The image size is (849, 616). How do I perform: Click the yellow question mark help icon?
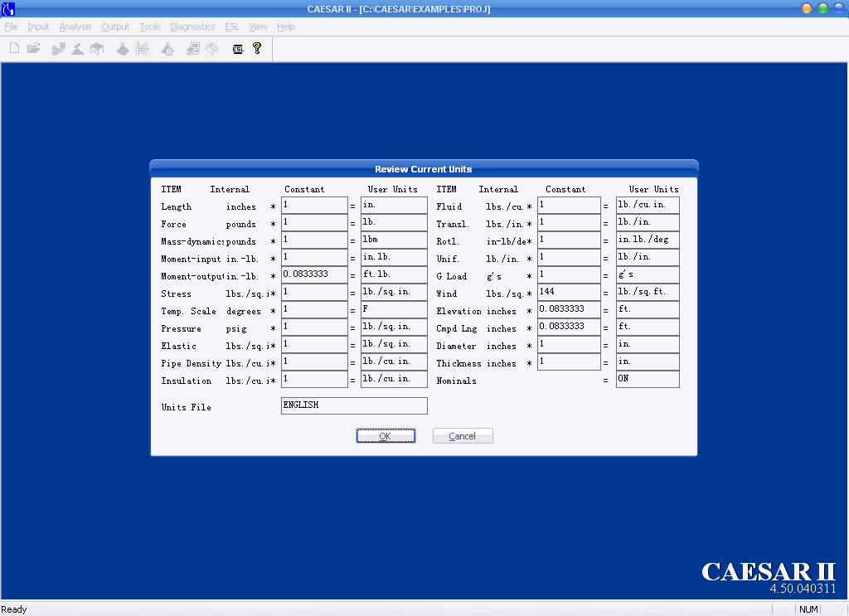point(257,49)
